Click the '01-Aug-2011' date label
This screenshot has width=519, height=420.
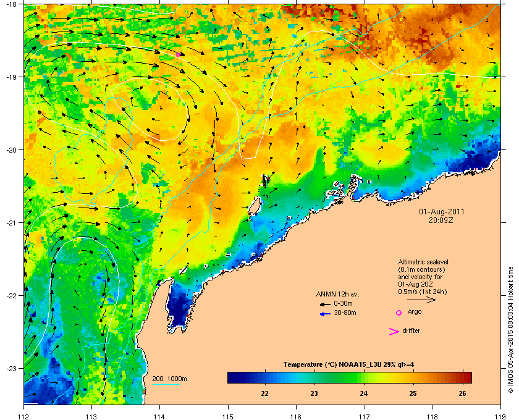[442, 211]
